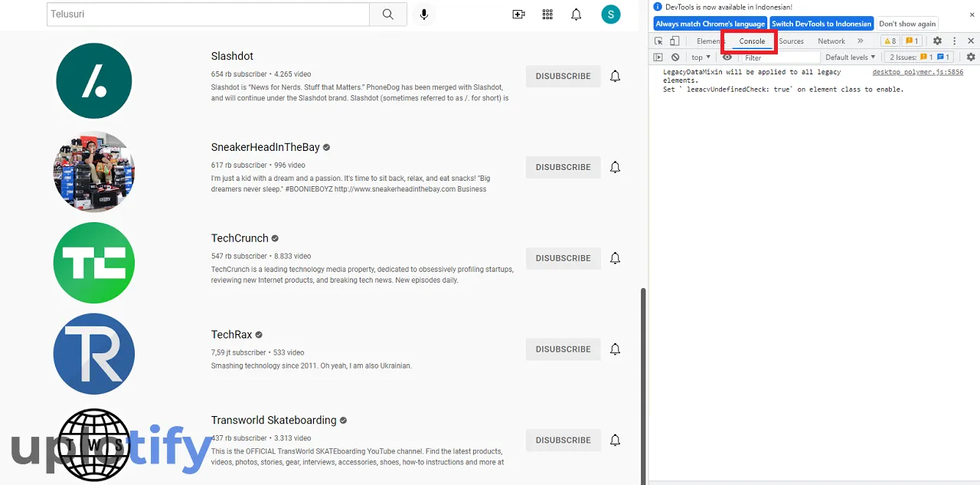Open the create video icon
Screen dimensions: 980x485
(x=518, y=15)
